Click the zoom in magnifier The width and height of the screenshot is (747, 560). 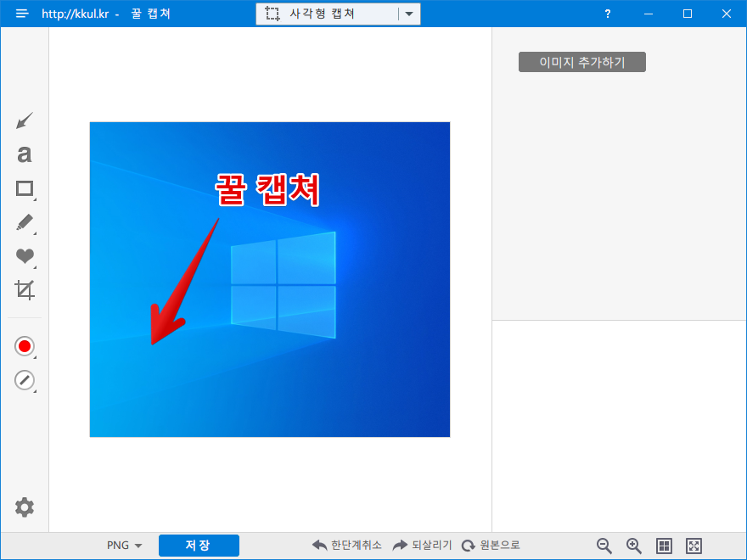[634, 546]
